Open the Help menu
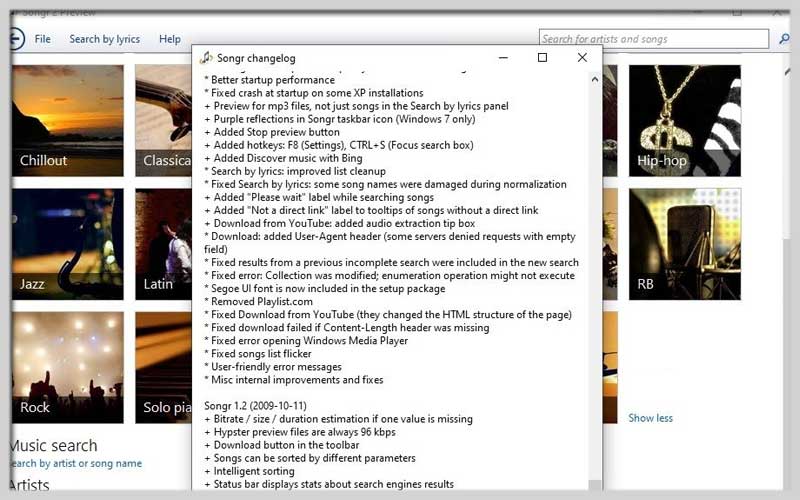 pos(170,39)
